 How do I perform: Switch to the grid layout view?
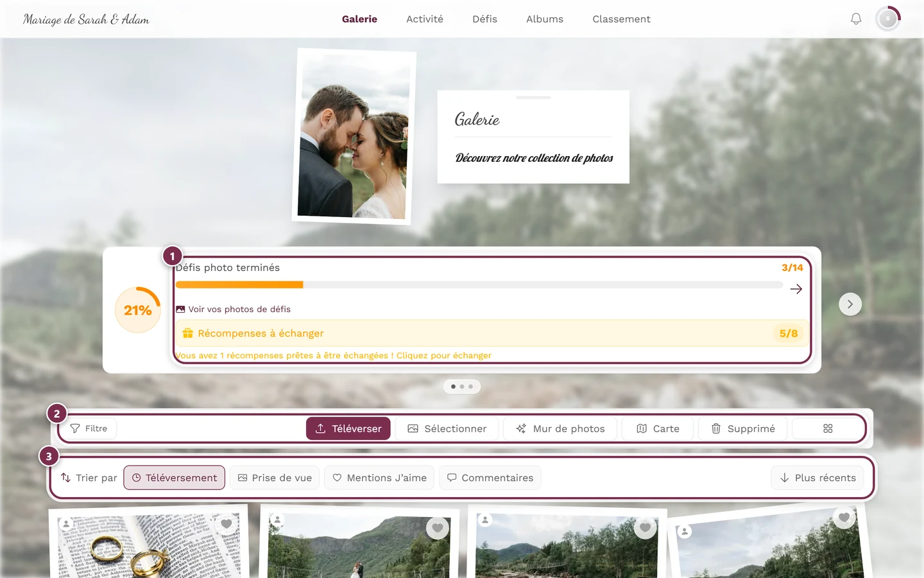[828, 428]
